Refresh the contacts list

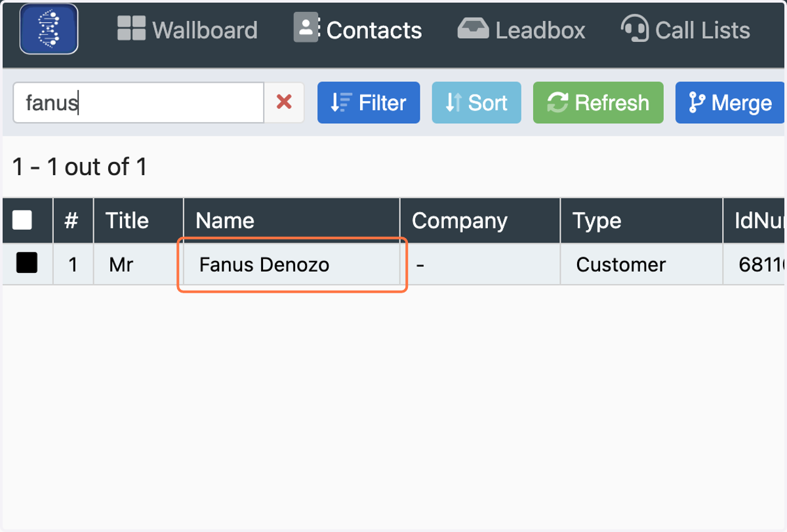[598, 102]
